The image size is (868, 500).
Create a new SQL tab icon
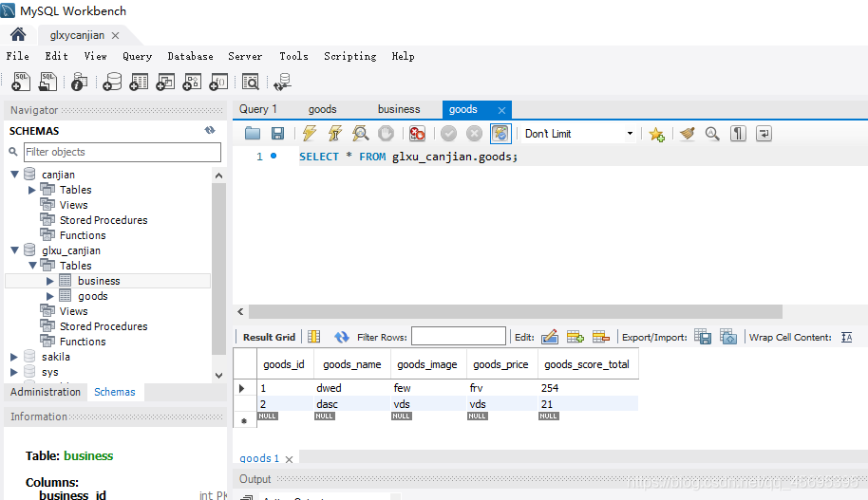pos(21,82)
